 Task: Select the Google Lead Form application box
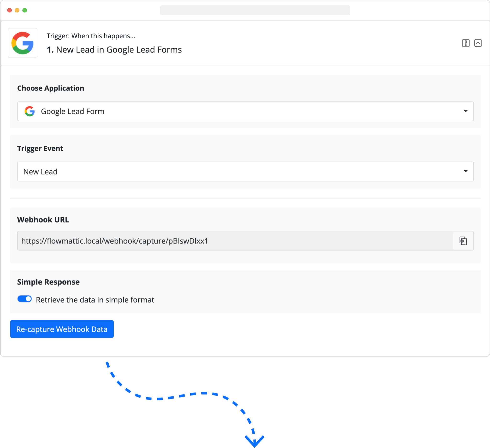click(245, 111)
